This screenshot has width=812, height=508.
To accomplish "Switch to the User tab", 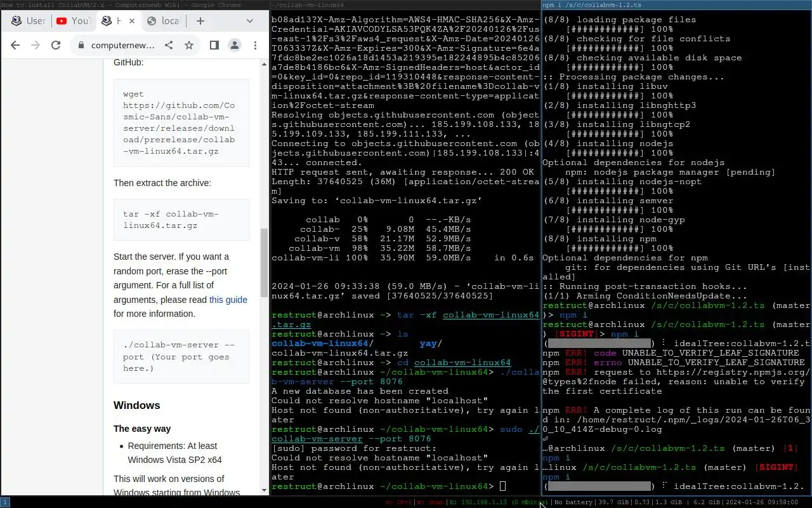I will click(28, 21).
